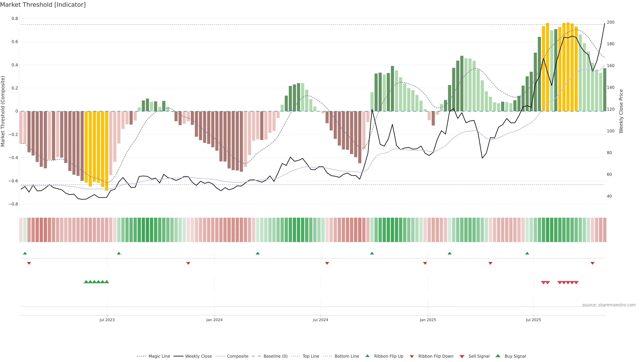Click the Ribbon Flip Up marker nearest Jul 2025
This screenshot has width=644, height=362.
pos(527,253)
